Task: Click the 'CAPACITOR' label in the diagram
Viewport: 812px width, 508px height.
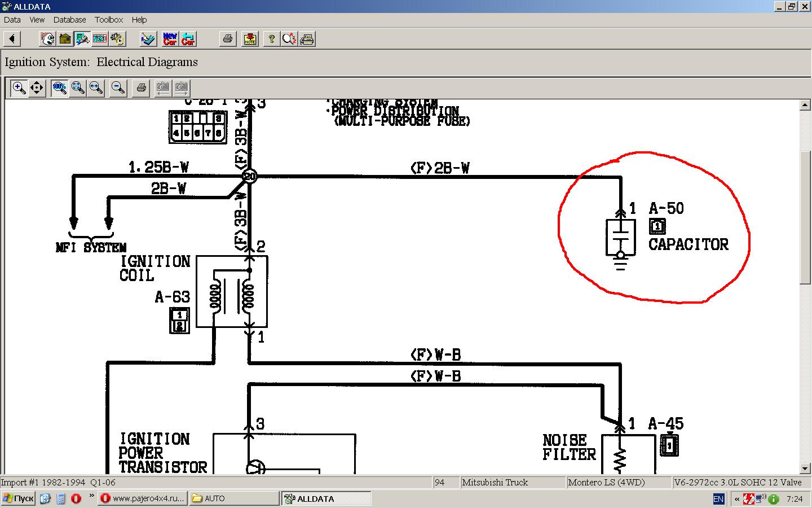Action: coord(689,244)
